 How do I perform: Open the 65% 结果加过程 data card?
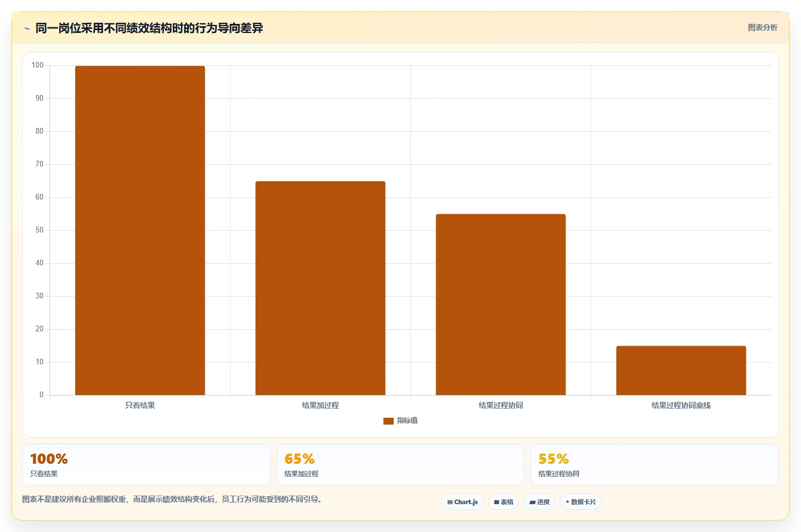[400, 464]
